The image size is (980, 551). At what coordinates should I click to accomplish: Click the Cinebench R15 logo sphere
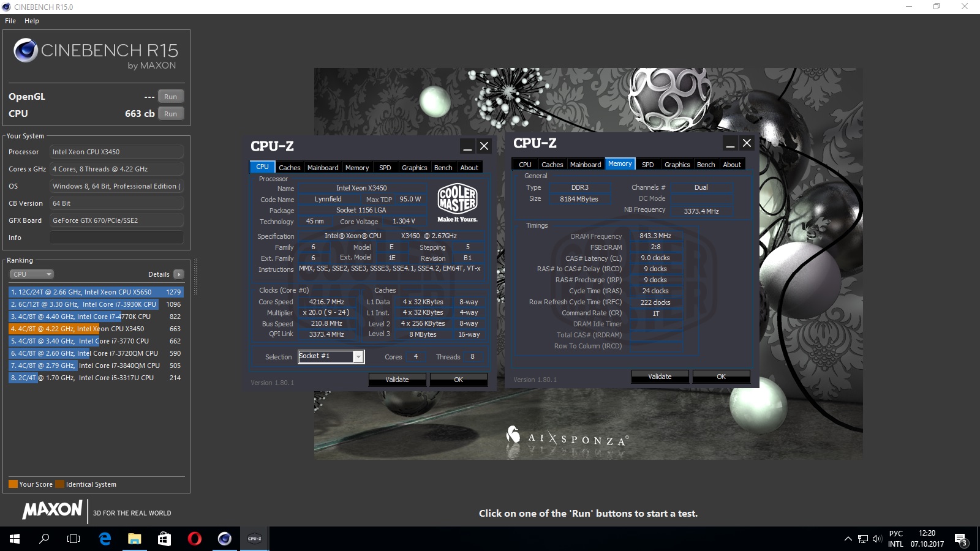pyautogui.click(x=26, y=50)
